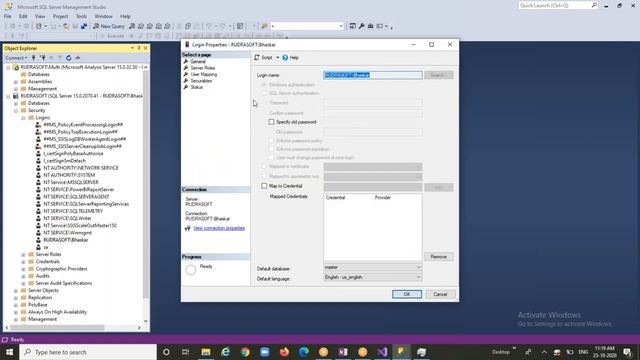640x360 pixels.
Task: Open the Connect dropdown in Object Explorer
Action: pyautogui.click(x=16, y=58)
